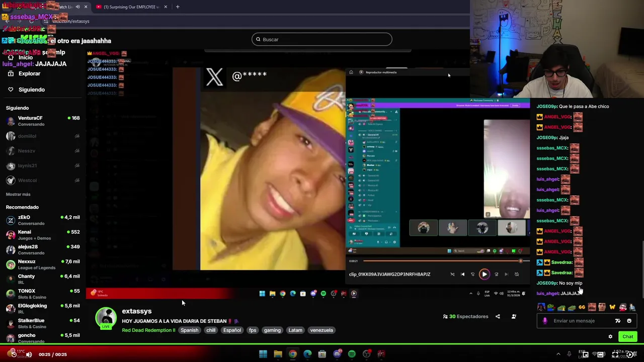
Task: Select the fps stream tag
Action: pyautogui.click(x=253, y=330)
